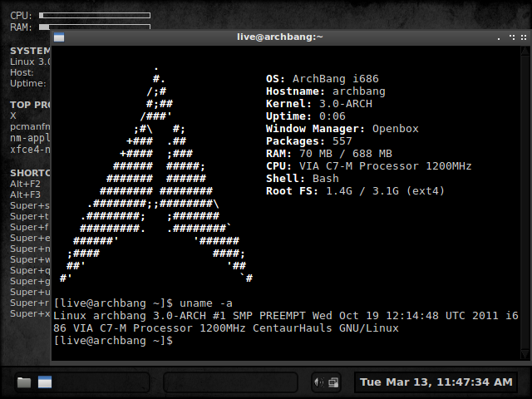Click the nm-appl process entry on desktop
Viewport: 532px width, 399px height.
(x=30, y=138)
